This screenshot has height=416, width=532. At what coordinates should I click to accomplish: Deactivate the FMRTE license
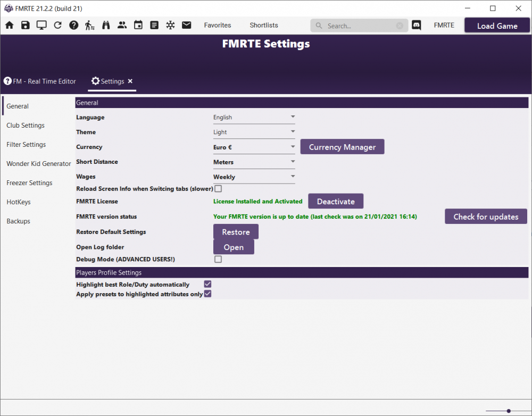[336, 201]
